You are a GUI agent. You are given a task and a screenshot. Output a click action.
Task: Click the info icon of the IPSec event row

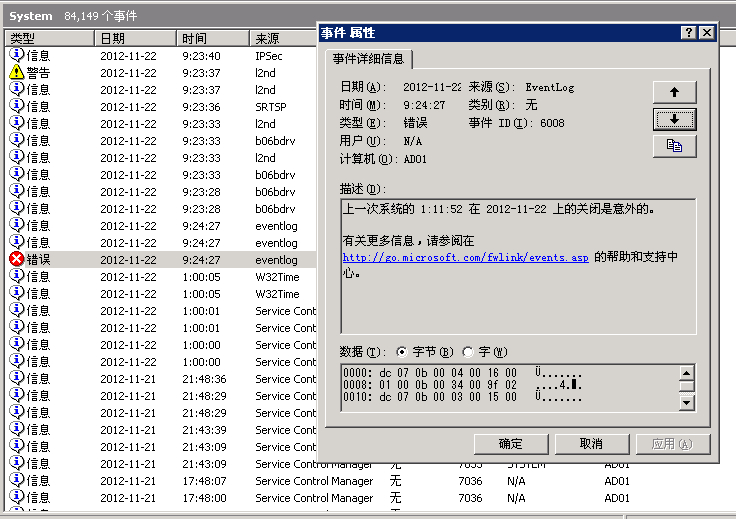[x=16, y=55]
